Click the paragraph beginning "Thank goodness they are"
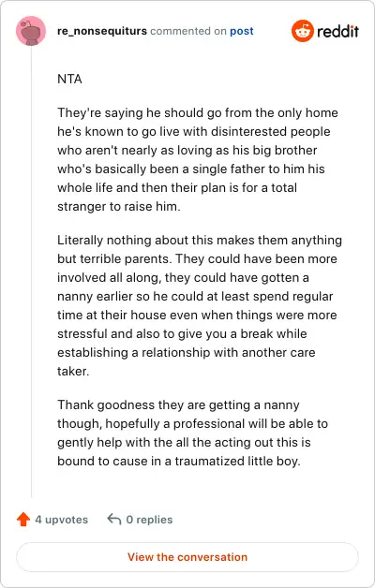This screenshot has width=375, height=588. pyautogui.click(x=192, y=434)
